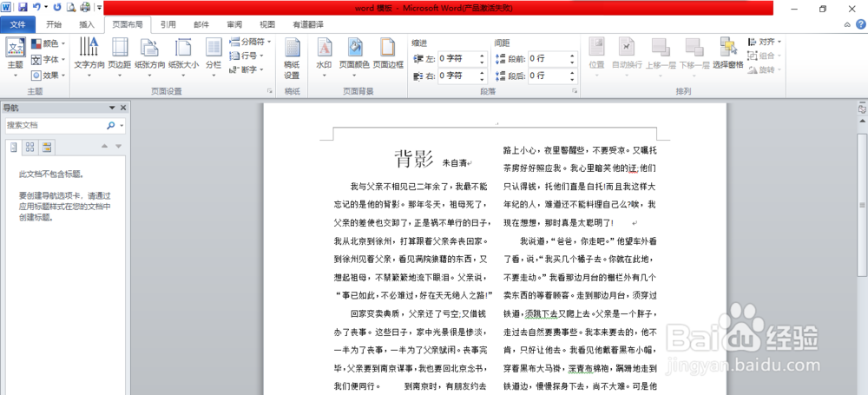Switch to Youdao Translate (有道翻译) tab
868x395 pixels.
tap(308, 24)
